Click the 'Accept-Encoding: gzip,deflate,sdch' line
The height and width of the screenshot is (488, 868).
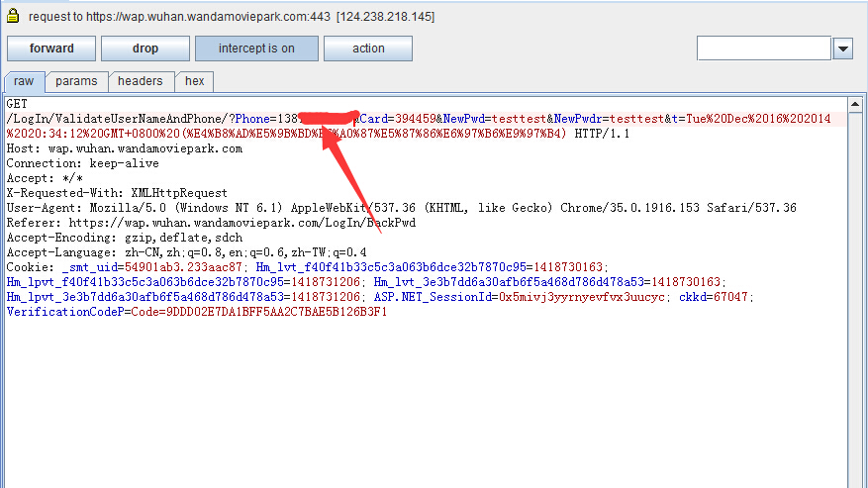pyautogui.click(x=125, y=238)
